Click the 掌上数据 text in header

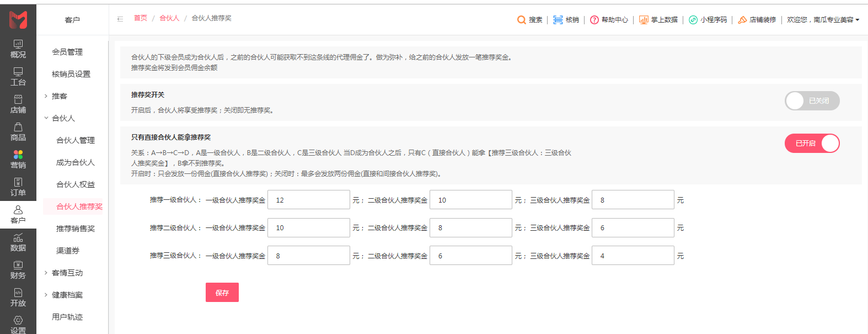pos(664,20)
